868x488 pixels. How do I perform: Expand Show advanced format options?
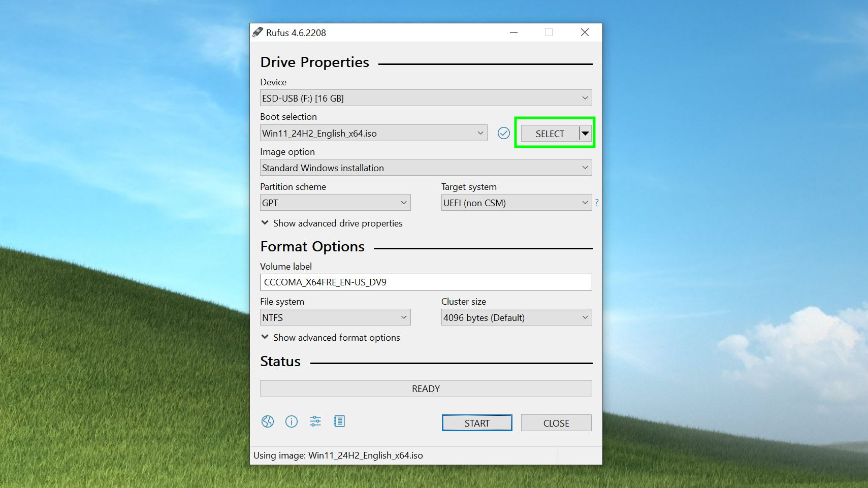coord(331,338)
